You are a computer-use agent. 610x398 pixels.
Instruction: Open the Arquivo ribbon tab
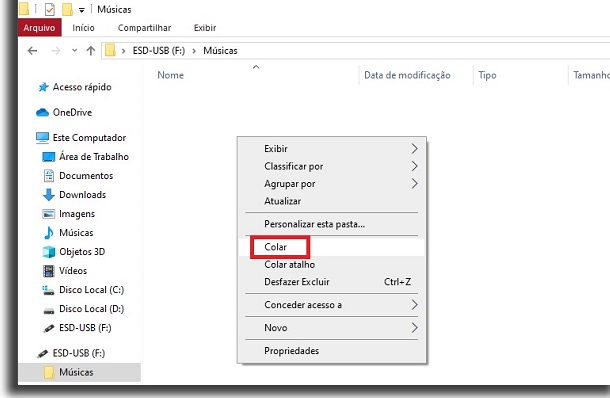[x=39, y=28]
